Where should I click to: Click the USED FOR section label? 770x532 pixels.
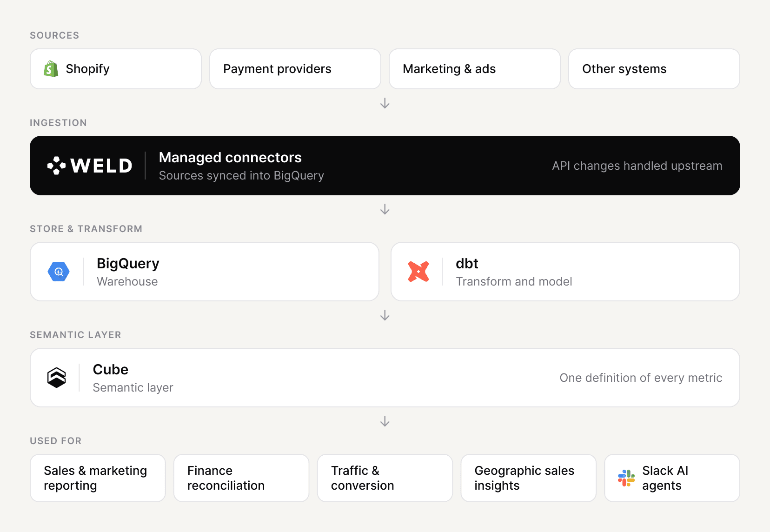click(x=55, y=441)
